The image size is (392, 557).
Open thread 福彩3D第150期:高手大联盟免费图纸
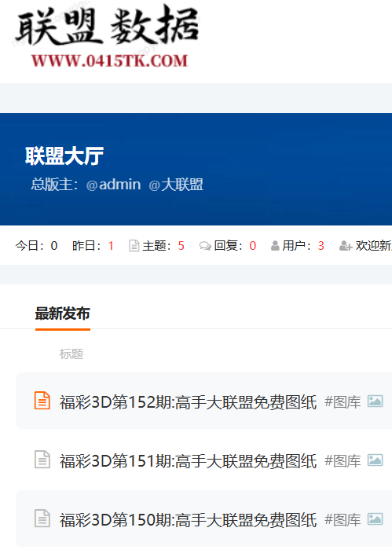189,520
